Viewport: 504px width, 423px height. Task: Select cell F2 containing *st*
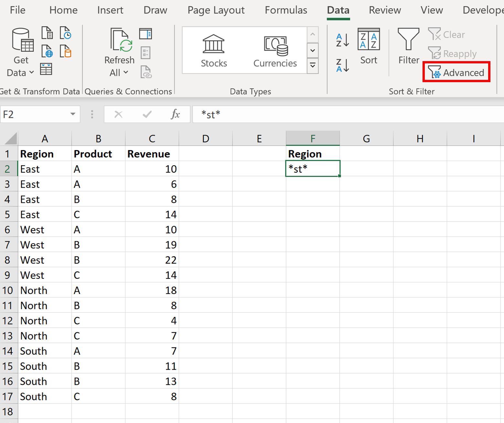(312, 168)
